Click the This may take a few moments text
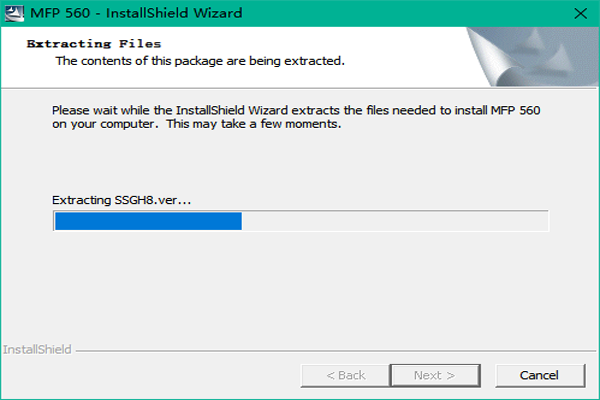This screenshot has height=400, width=600. (253, 124)
